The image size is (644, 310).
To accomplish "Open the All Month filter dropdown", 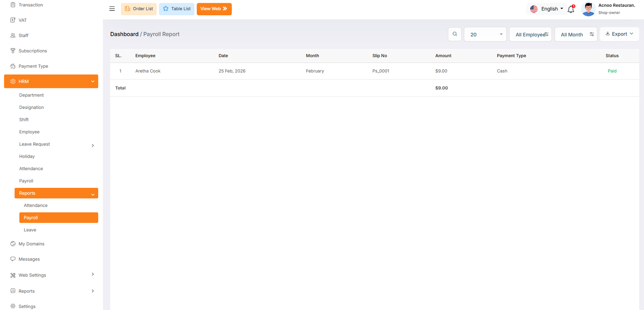I will 576,35.
